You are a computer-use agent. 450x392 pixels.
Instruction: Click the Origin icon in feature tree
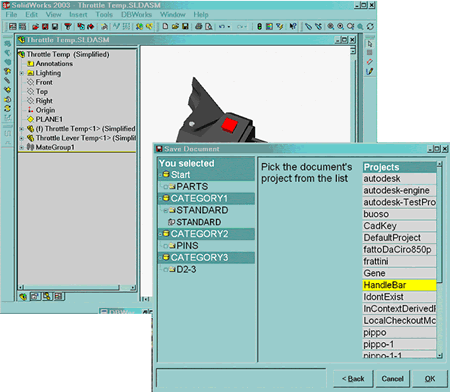click(x=30, y=110)
